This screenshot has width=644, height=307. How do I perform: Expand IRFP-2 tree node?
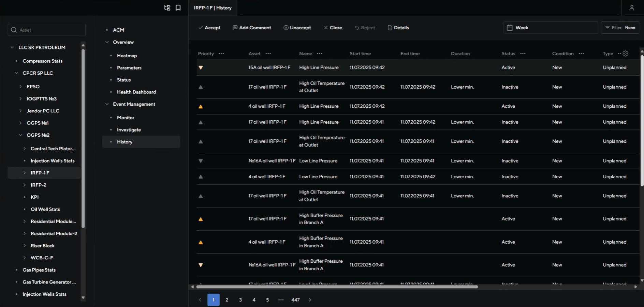(25, 185)
